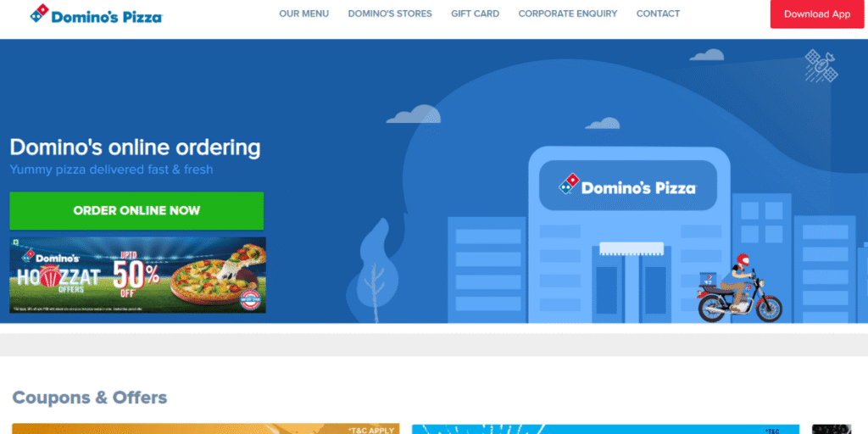This screenshot has width=868, height=434.
Task: Open the blue coupon offer card
Action: (605, 429)
